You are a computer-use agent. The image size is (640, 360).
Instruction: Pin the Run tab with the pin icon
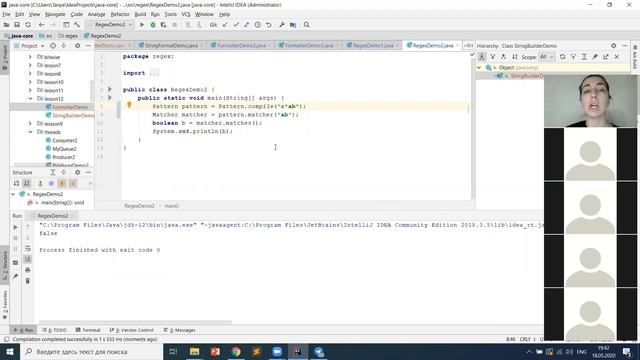[x=16, y=277]
